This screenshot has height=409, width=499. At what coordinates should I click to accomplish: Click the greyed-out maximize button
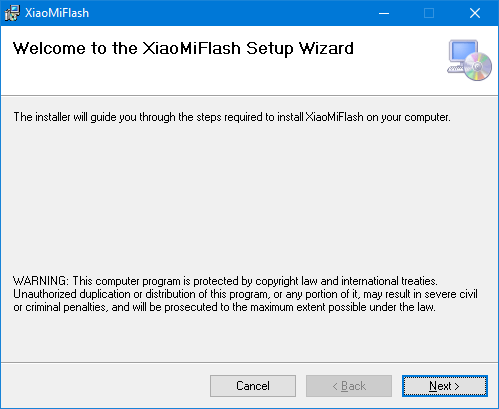pos(429,13)
